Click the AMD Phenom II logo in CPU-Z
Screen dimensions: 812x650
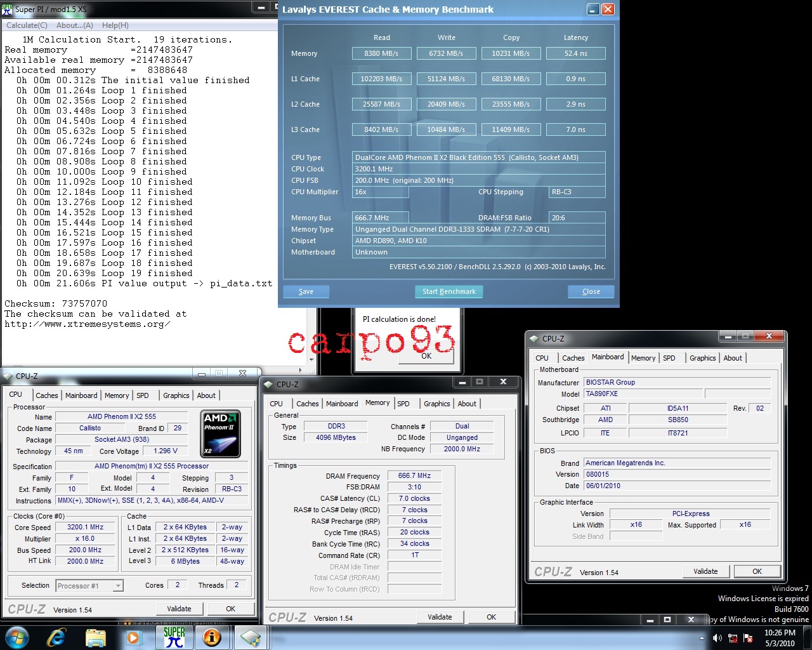pos(220,434)
